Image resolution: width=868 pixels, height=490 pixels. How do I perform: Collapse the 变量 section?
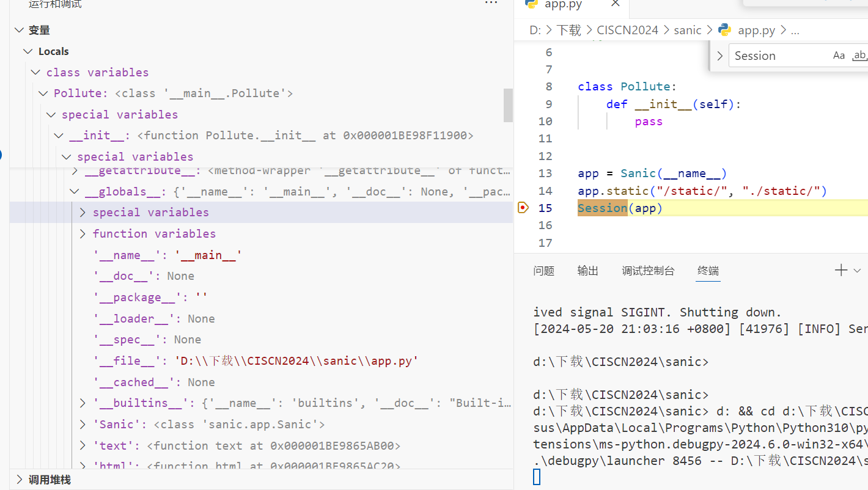point(19,30)
